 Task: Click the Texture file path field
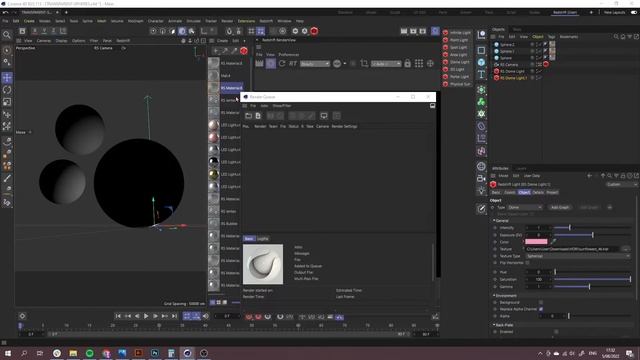click(x=572, y=249)
